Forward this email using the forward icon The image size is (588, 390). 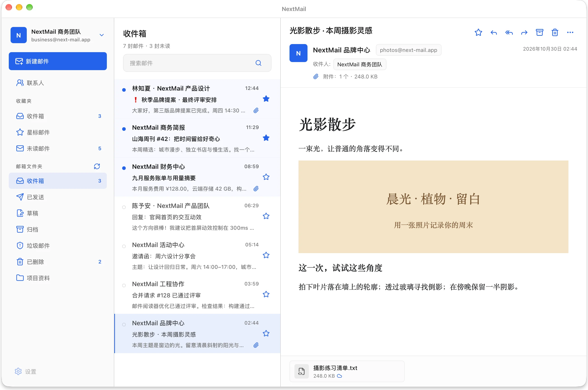(x=524, y=33)
